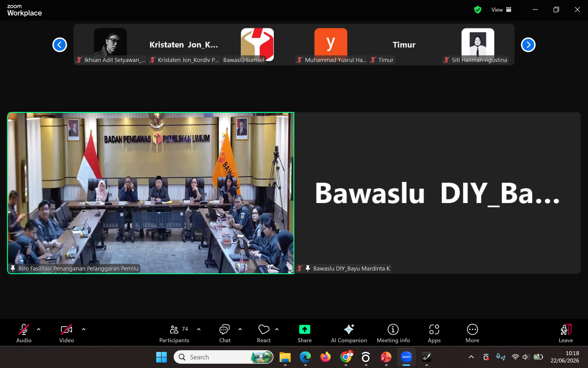
Task: Click Bawaslu DIY_Bayu Mardinta K name label
Action: click(352, 269)
